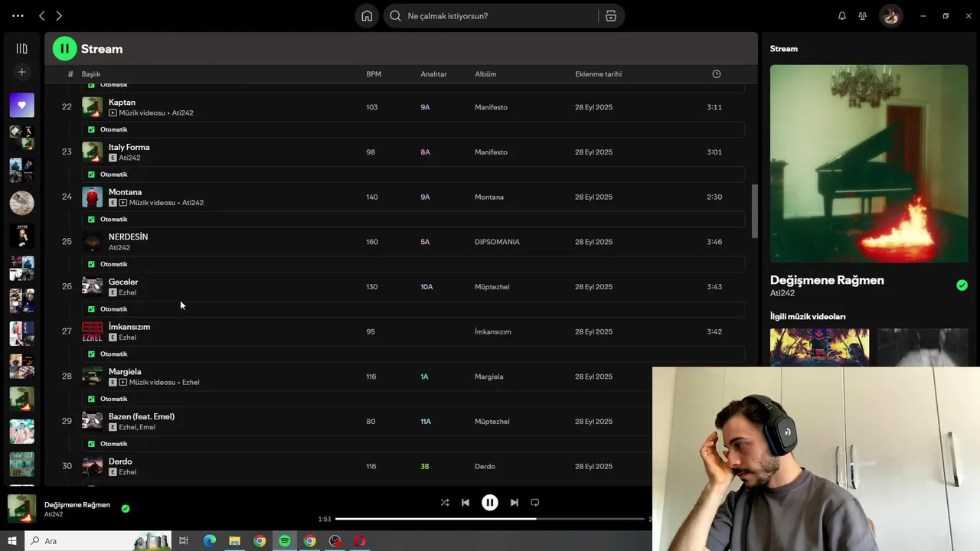Click Kaptan album cover thumbnail
The width and height of the screenshot is (980, 551).
(x=92, y=107)
